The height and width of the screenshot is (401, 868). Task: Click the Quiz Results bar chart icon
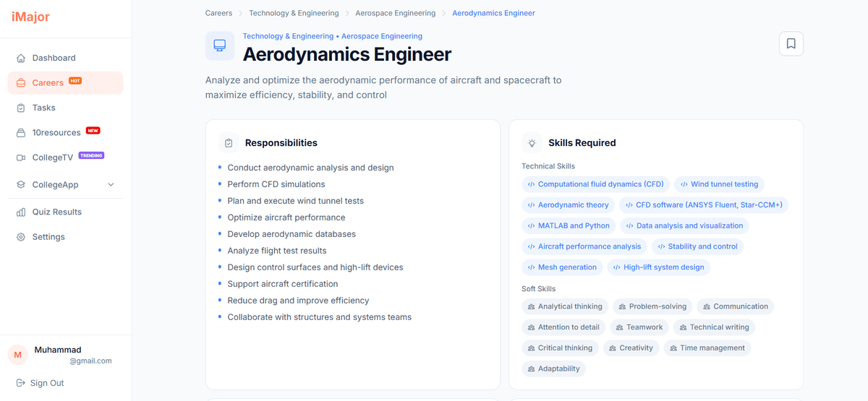click(21, 212)
